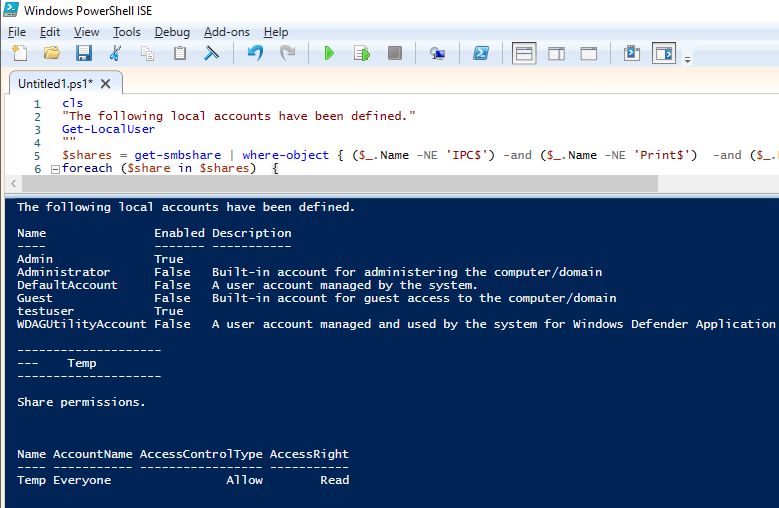The height and width of the screenshot is (508, 779).
Task: Show script pane on top layout icon
Action: tap(524, 54)
